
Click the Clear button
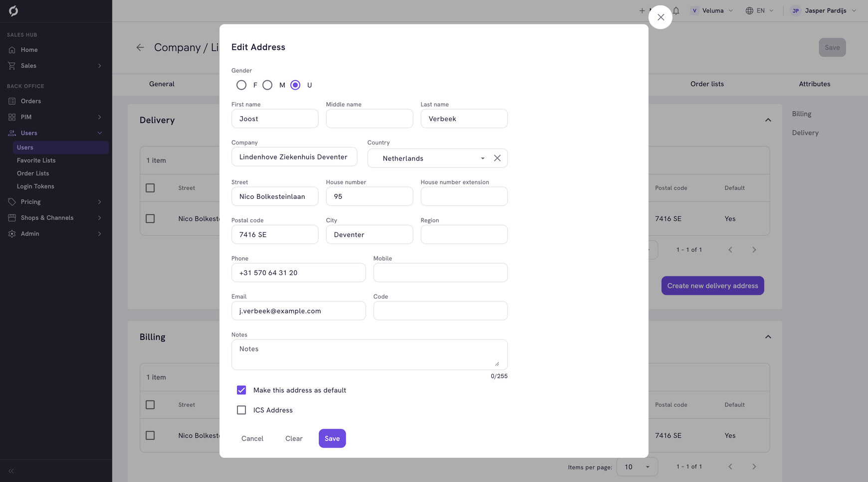294,439
